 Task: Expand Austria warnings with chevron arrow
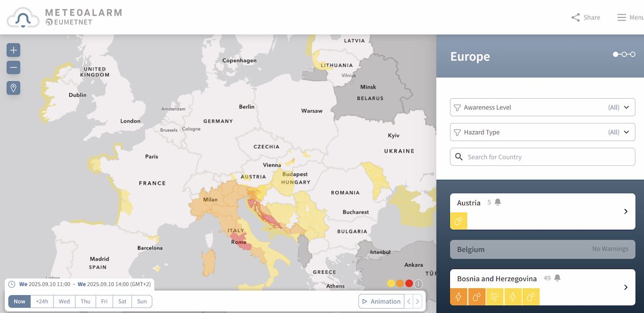[626, 212]
